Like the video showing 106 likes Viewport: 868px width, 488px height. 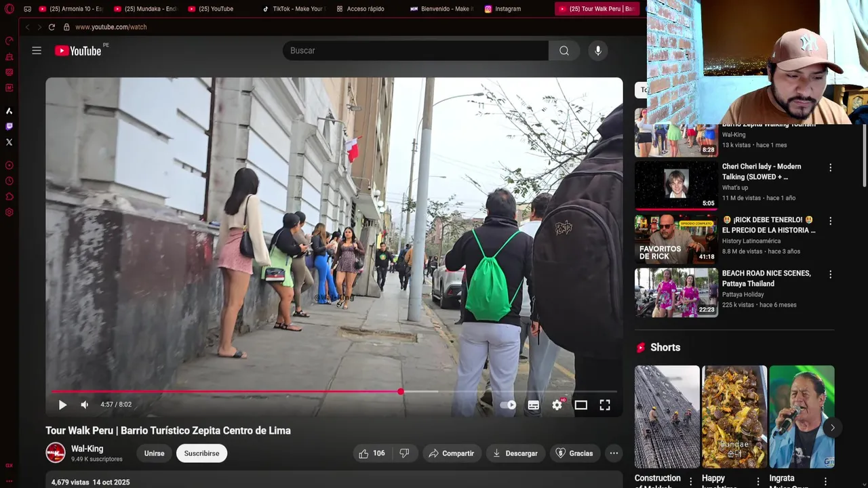coord(372,453)
